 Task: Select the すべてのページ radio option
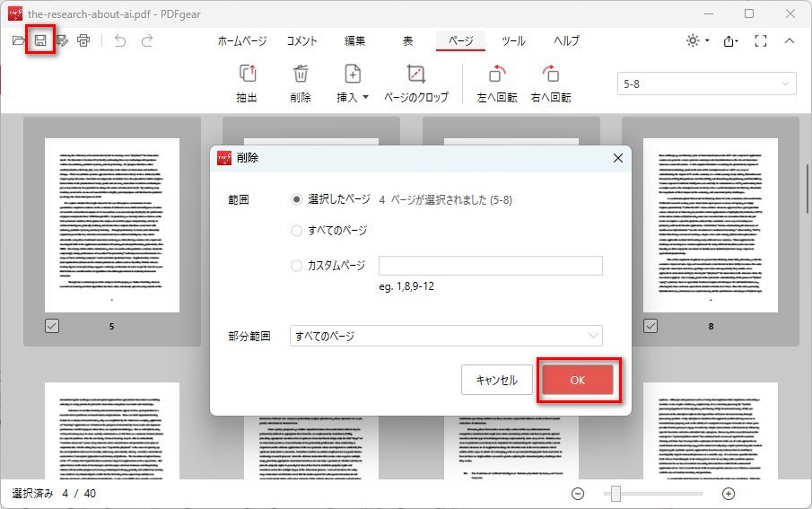pos(296,231)
